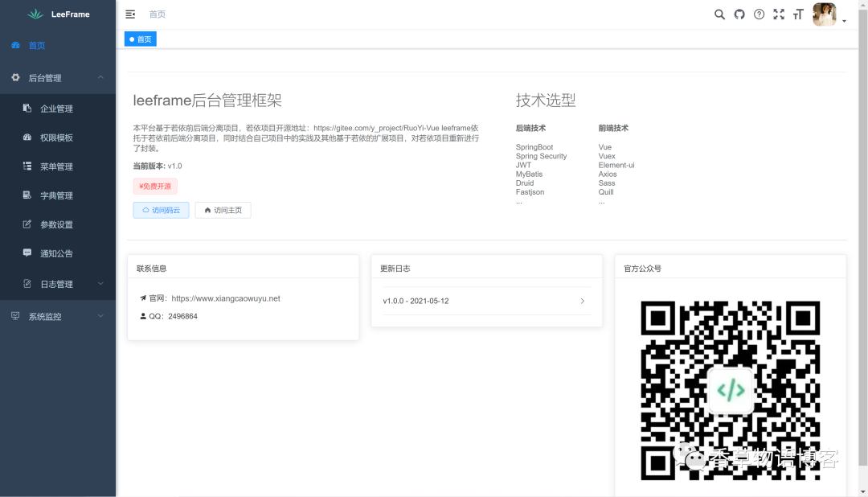Click the 更新日志 card header
Viewport: 868px width, 497px height.
(486, 266)
